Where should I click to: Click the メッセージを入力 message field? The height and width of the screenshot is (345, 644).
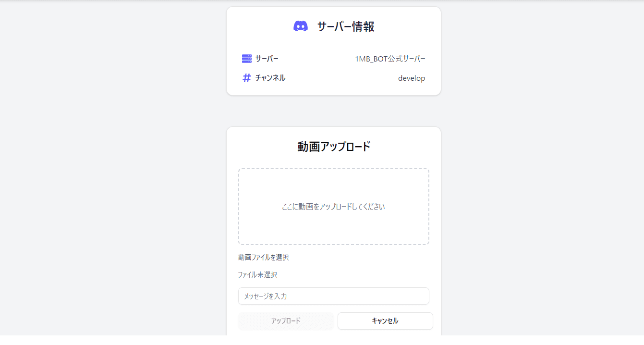point(333,296)
